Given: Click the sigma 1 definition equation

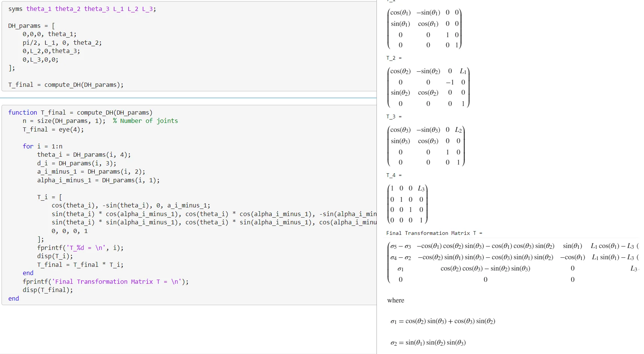Looking at the screenshot, I should click(443, 321).
